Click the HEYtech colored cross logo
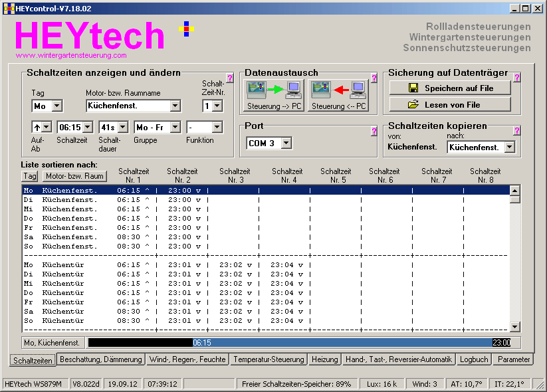547x392 pixels. point(186,29)
